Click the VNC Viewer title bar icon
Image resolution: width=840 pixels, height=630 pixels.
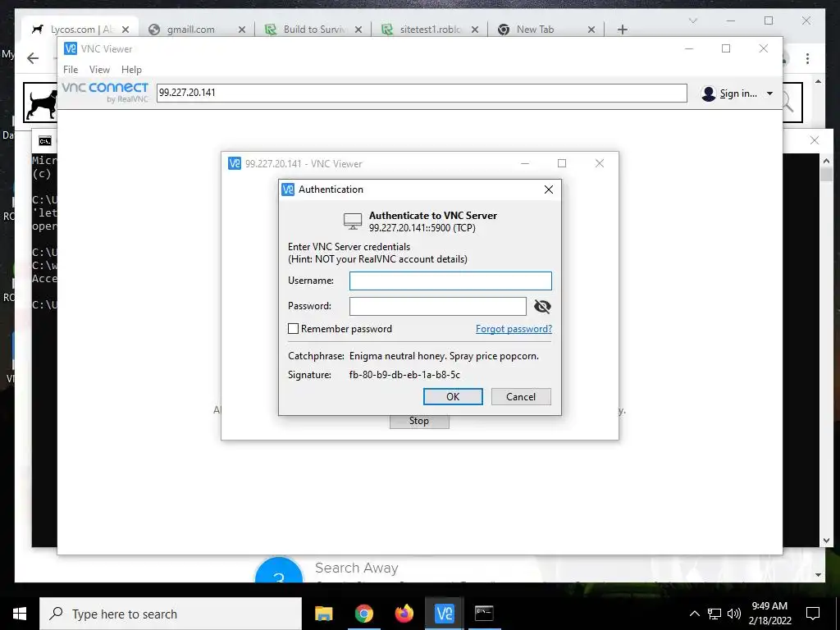71,48
